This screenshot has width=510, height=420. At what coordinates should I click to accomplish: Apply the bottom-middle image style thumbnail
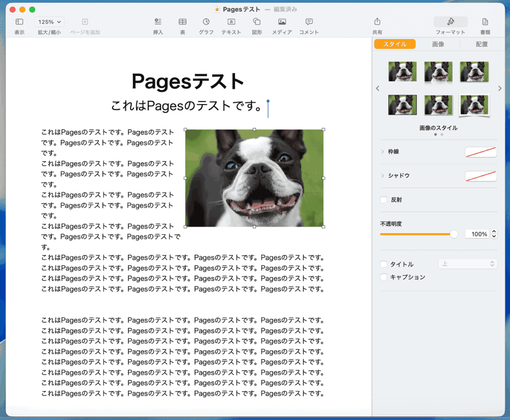[438, 105]
